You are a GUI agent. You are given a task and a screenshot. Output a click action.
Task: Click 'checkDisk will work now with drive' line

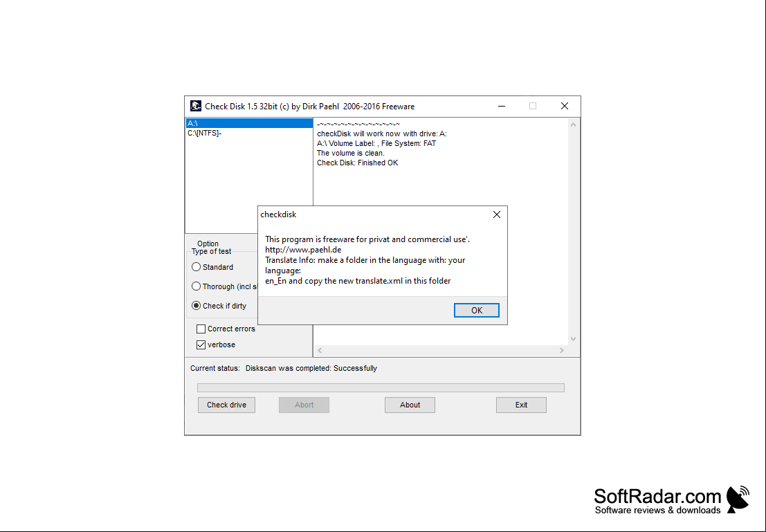point(382,134)
